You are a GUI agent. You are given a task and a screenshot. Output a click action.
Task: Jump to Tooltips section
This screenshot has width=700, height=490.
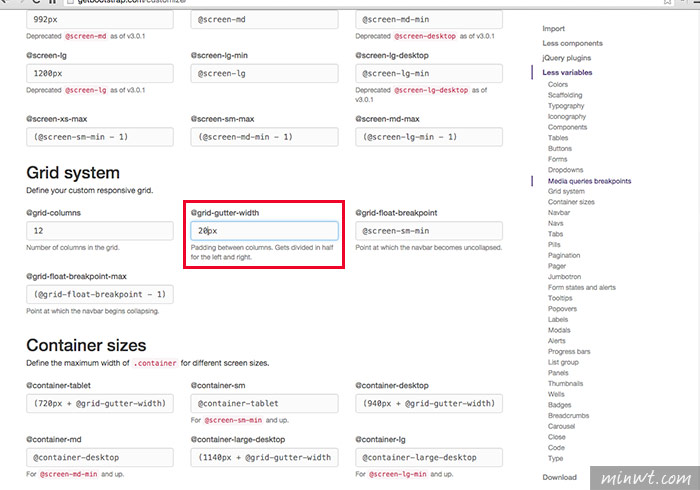point(560,299)
